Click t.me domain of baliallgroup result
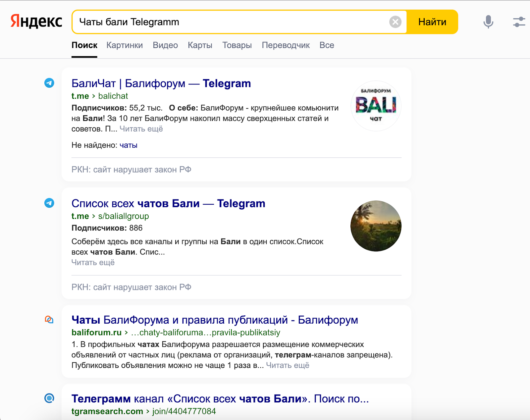 tap(80, 216)
